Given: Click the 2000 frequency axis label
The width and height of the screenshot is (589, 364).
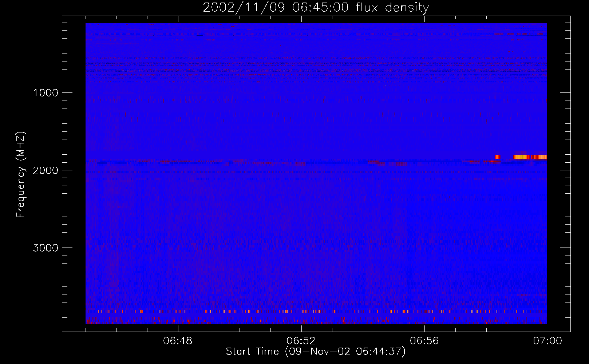Looking at the screenshot, I should click(46, 170).
